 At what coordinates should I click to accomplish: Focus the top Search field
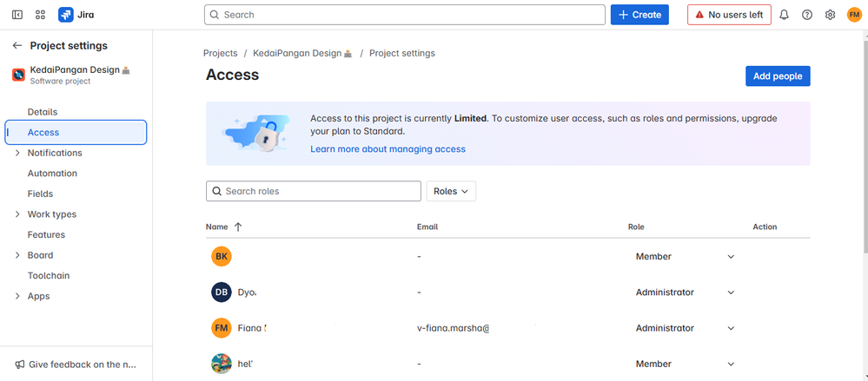pyautogui.click(x=405, y=15)
